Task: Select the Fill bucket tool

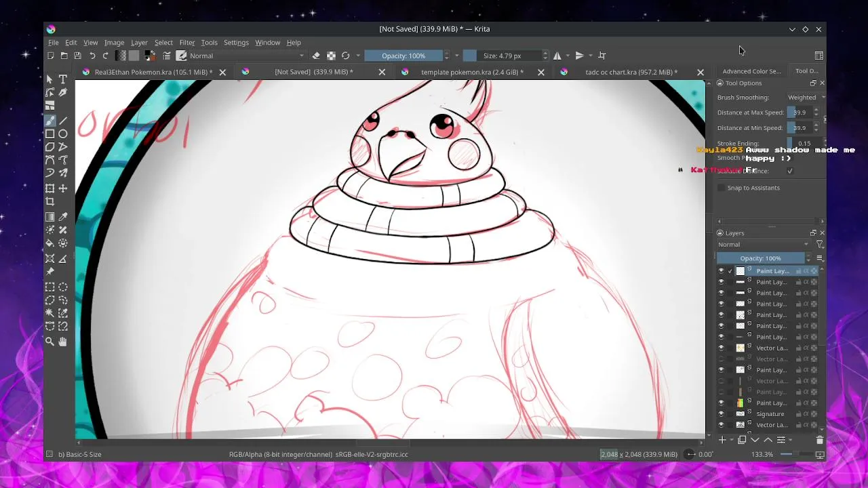Action: pos(50,243)
